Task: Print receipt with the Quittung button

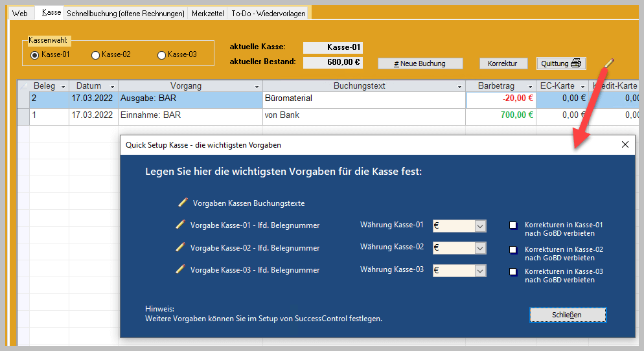Action: pos(562,63)
